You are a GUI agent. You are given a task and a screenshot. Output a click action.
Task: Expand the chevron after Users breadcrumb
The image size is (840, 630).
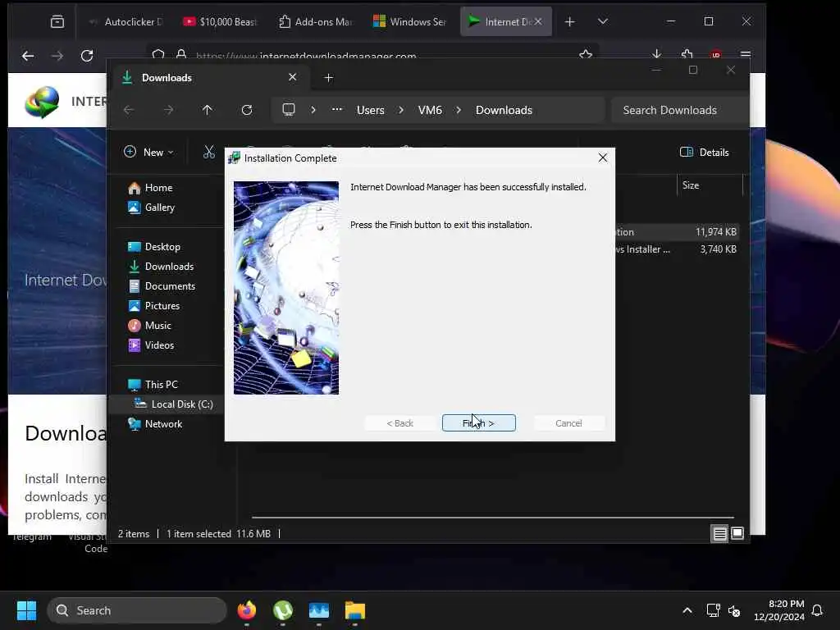coord(401,110)
